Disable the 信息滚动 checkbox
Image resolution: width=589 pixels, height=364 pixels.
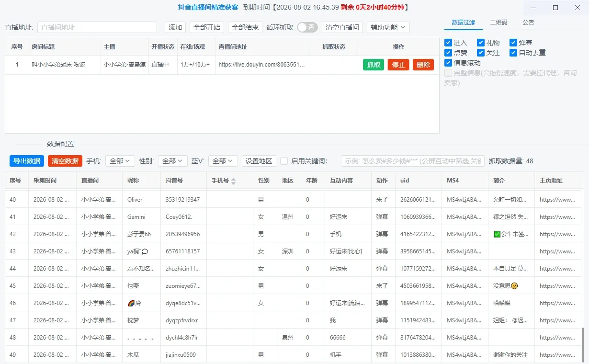click(x=448, y=63)
